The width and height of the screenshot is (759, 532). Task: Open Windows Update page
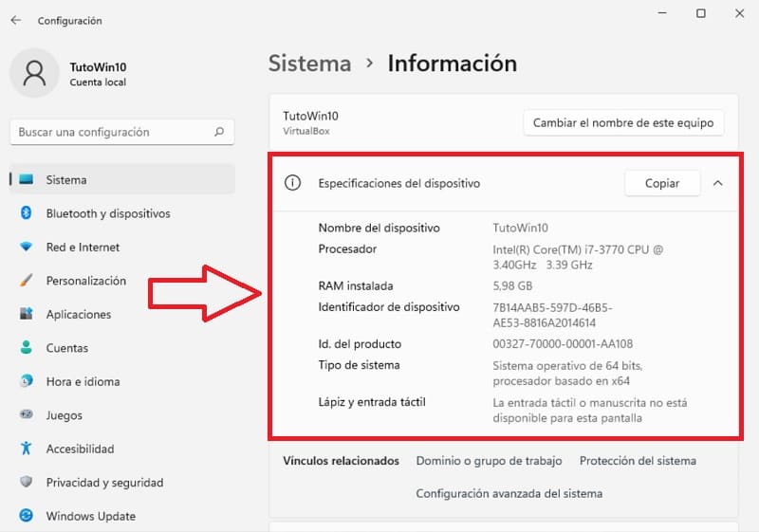click(122, 516)
